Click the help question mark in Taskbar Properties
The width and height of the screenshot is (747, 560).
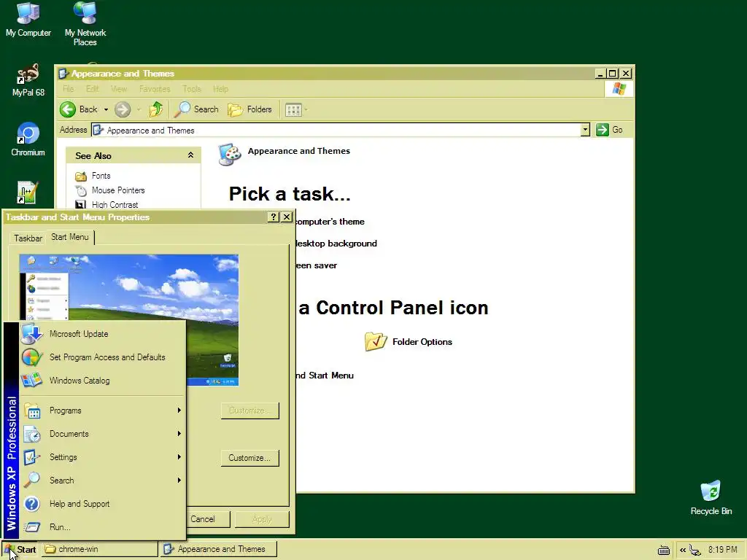point(273,217)
